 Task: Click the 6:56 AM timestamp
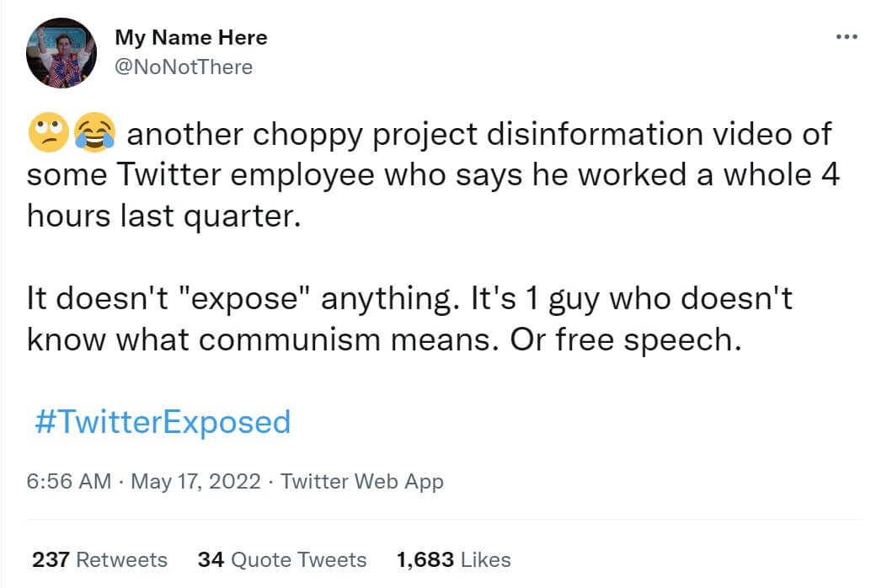tap(69, 481)
